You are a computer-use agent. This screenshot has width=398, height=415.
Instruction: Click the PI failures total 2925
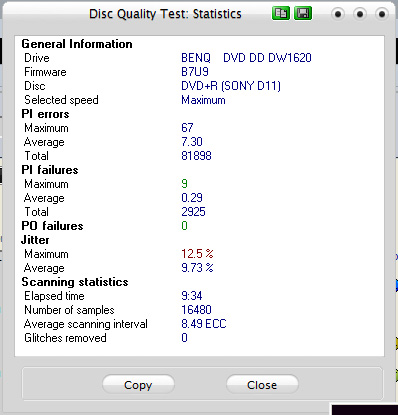pyautogui.click(x=193, y=212)
